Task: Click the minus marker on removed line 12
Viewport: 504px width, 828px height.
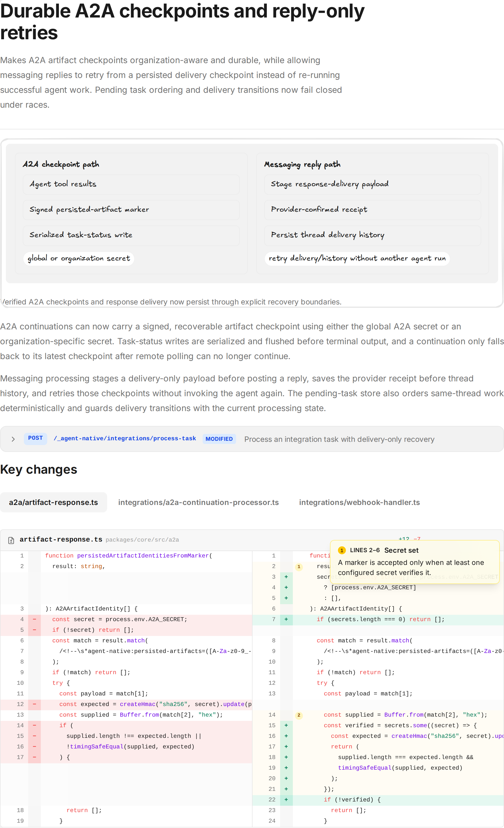Action: [x=34, y=704]
